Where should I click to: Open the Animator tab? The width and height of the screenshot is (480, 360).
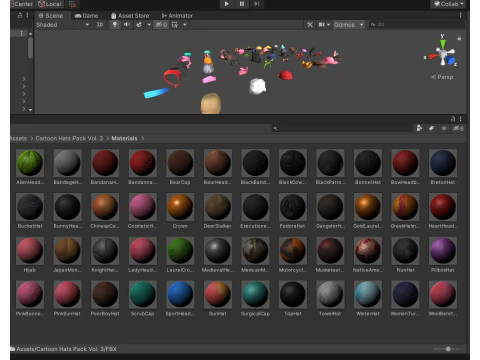pyautogui.click(x=177, y=16)
